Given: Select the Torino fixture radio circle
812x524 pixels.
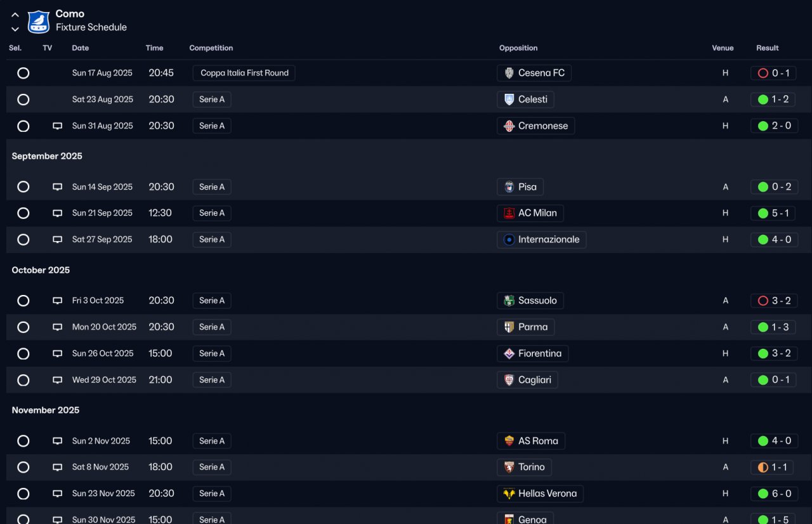Looking at the screenshot, I should tap(23, 468).
